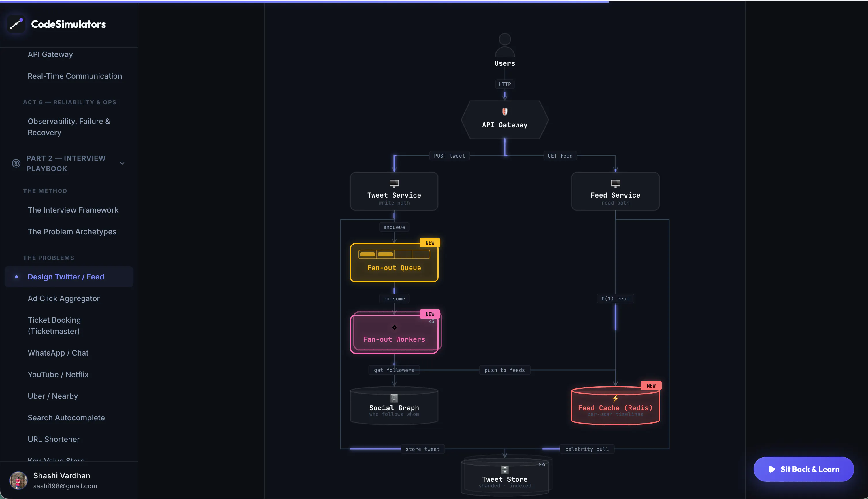The height and width of the screenshot is (499, 868).
Task: Click the Social Graph database icon
Action: click(394, 398)
